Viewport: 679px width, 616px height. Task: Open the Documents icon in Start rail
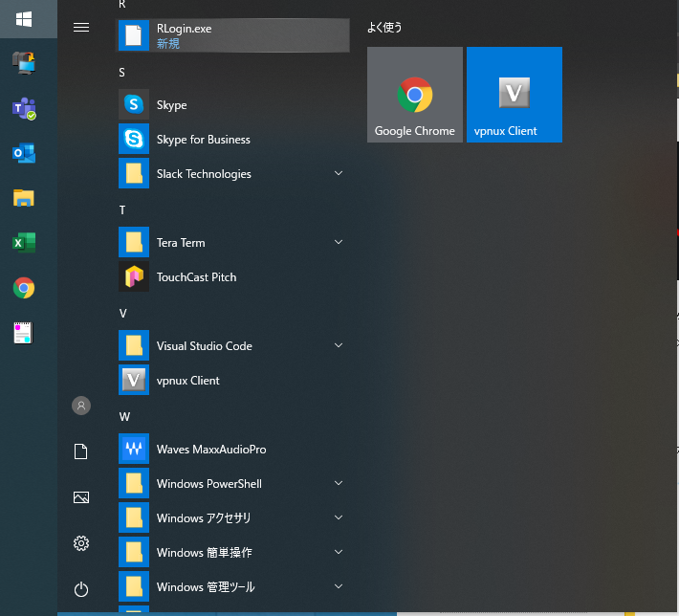81,451
